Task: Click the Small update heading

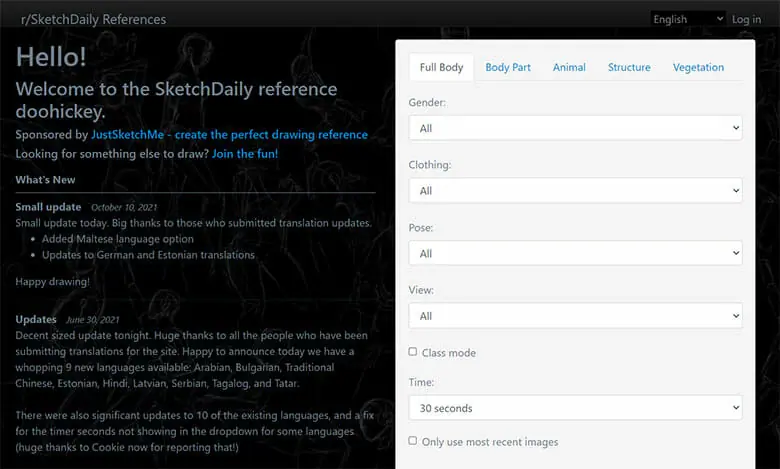Action: coord(48,207)
